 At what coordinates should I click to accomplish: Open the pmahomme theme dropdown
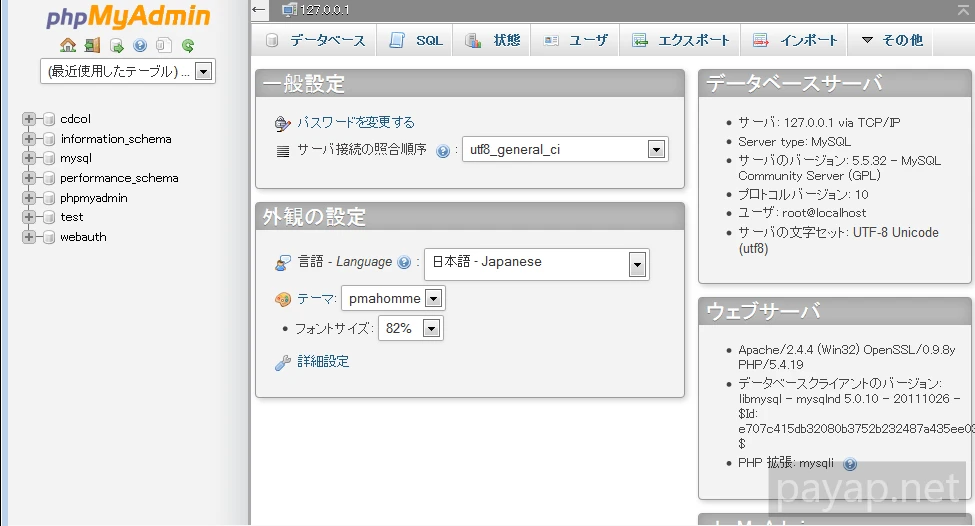tap(433, 298)
